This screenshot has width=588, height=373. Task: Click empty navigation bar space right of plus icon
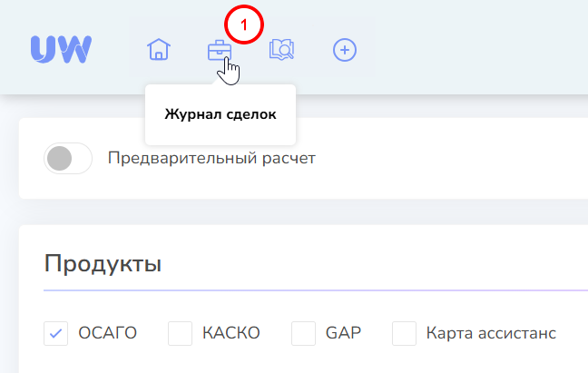pos(472,50)
